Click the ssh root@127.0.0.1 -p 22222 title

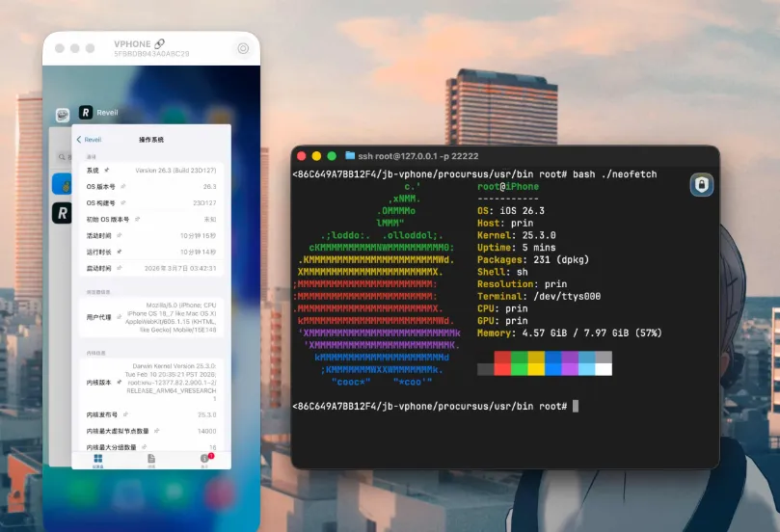(x=417, y=156)
